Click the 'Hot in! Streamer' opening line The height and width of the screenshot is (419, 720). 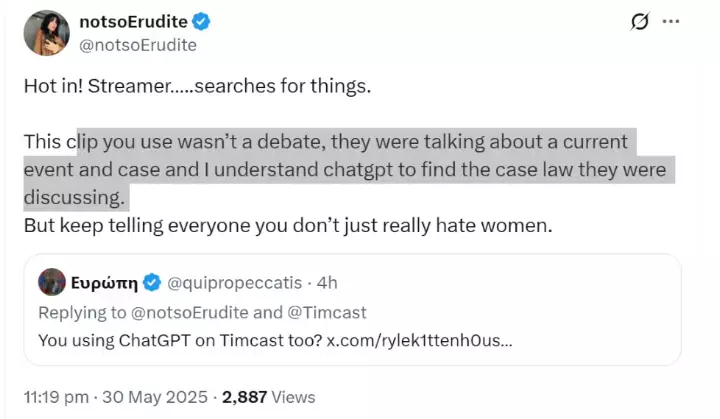point(197,85)
